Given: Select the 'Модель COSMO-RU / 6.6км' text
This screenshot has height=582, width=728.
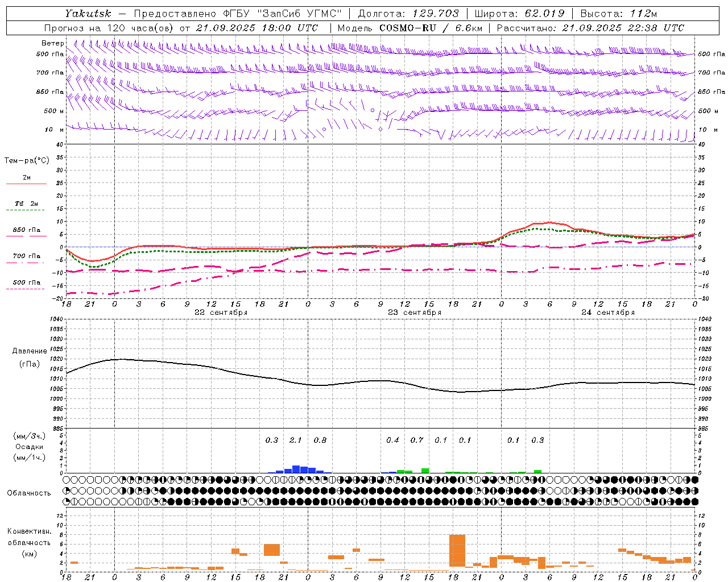Looking at the screenshot, I should coord(410,28).
